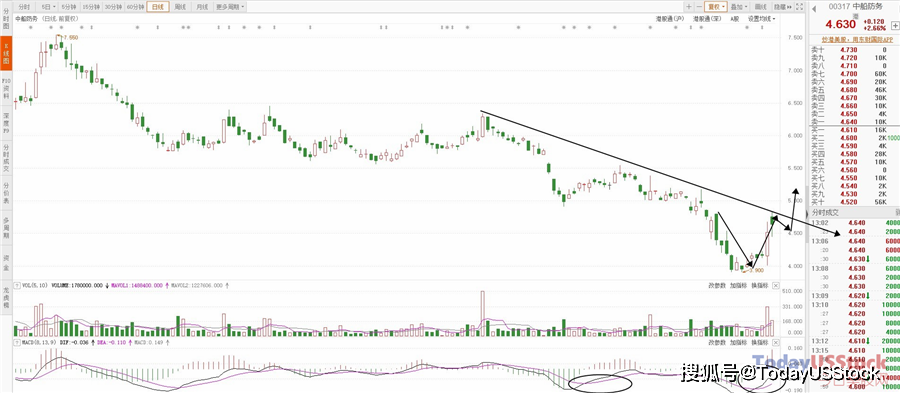Select 60分钟 period tab

point(135,7)
